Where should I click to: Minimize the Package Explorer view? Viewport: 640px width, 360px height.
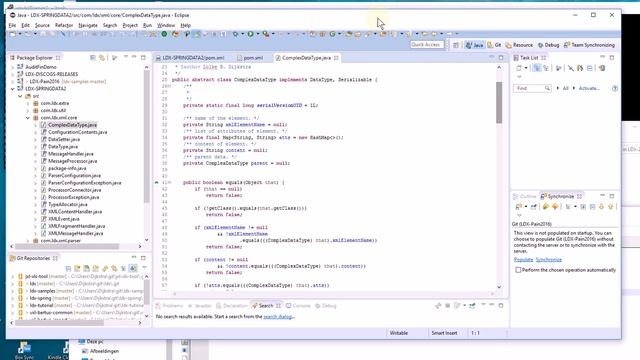point(134,58)
